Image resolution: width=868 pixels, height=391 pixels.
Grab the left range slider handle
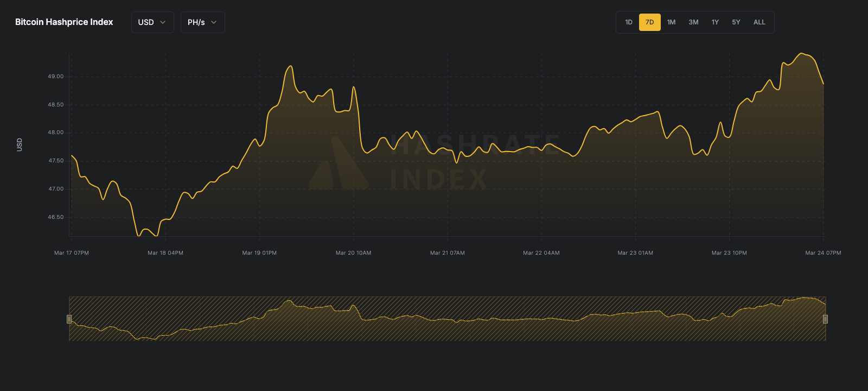coord(69,319)
